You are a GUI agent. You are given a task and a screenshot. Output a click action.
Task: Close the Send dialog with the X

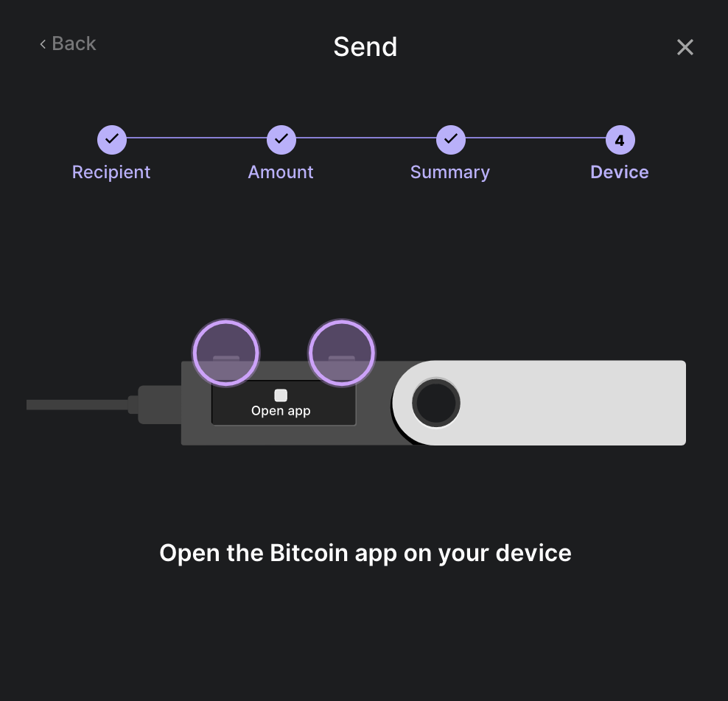tap(685, 47)
